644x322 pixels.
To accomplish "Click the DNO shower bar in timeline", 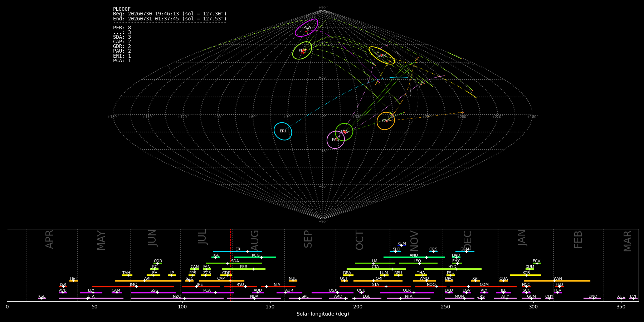I will [x=592, y=298].
